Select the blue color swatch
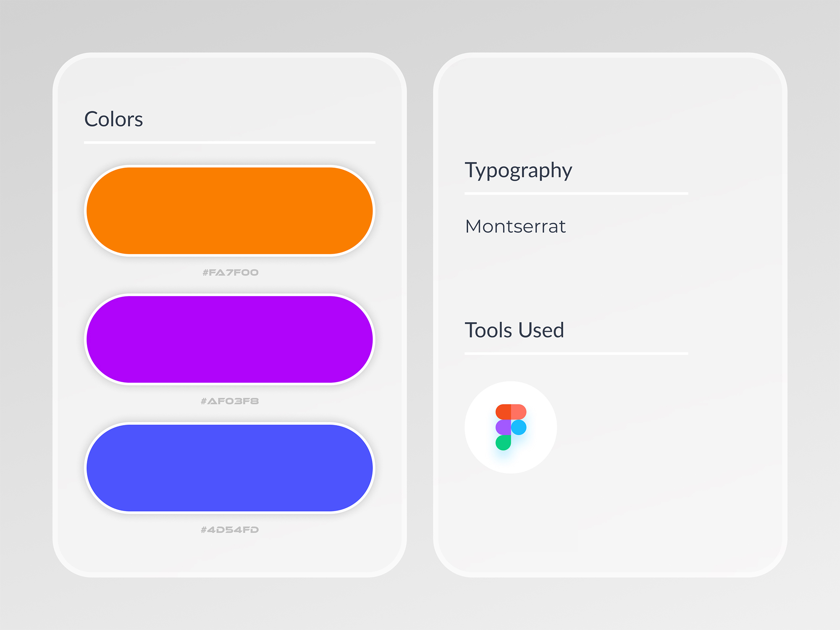Image resolution: width=840 pixels, height=630 pixels. pos(230,468)
